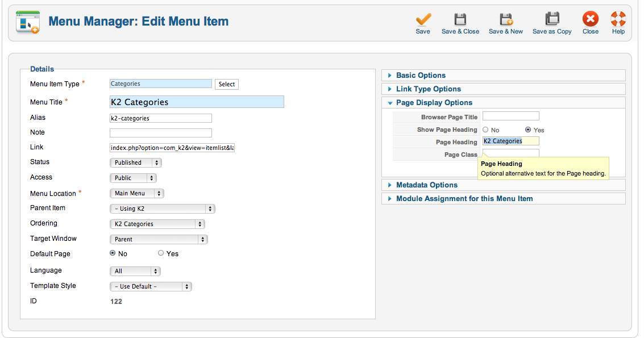The image size is (644, 338).
Task: Open Help via the lifebuoy icon
Action: (618, 19)
